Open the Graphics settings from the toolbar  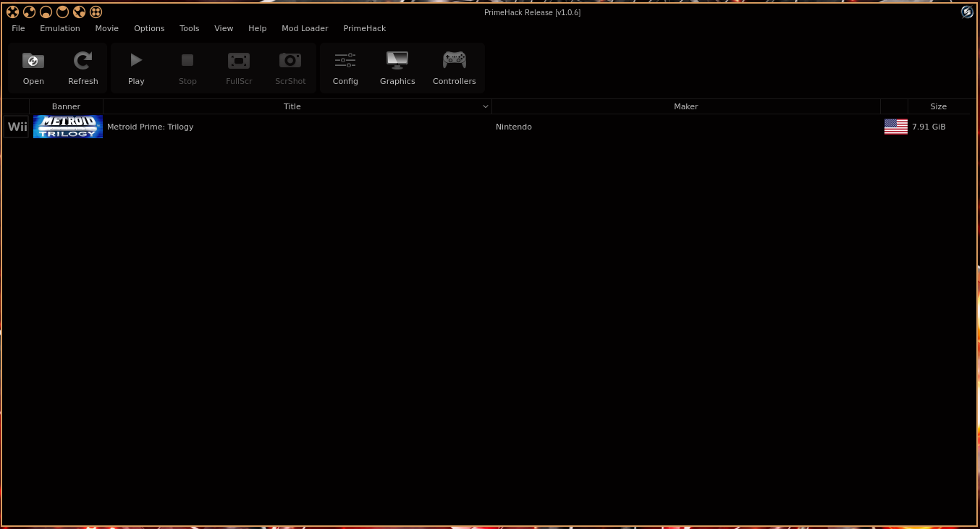(397, 68)
